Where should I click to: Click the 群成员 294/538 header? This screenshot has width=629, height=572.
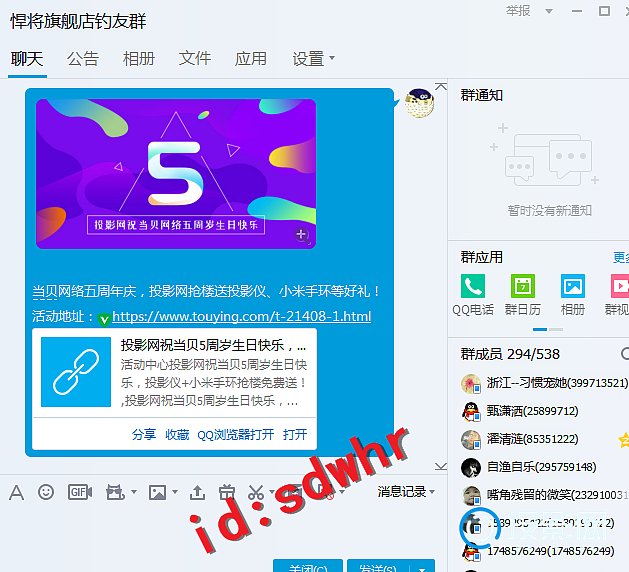(510, 354)
